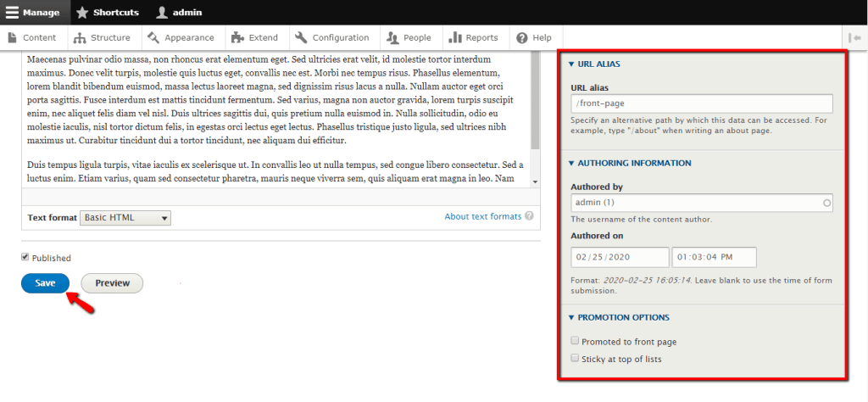This screenshot has height=402, width=868.
Task: Enable Promoted to front page
Action: coord(576,341)
